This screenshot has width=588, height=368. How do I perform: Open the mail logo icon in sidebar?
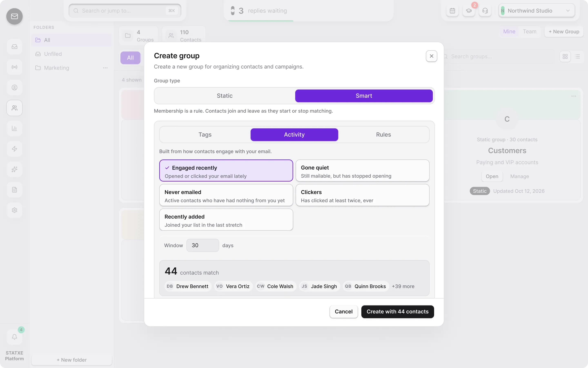click(14, 16)
